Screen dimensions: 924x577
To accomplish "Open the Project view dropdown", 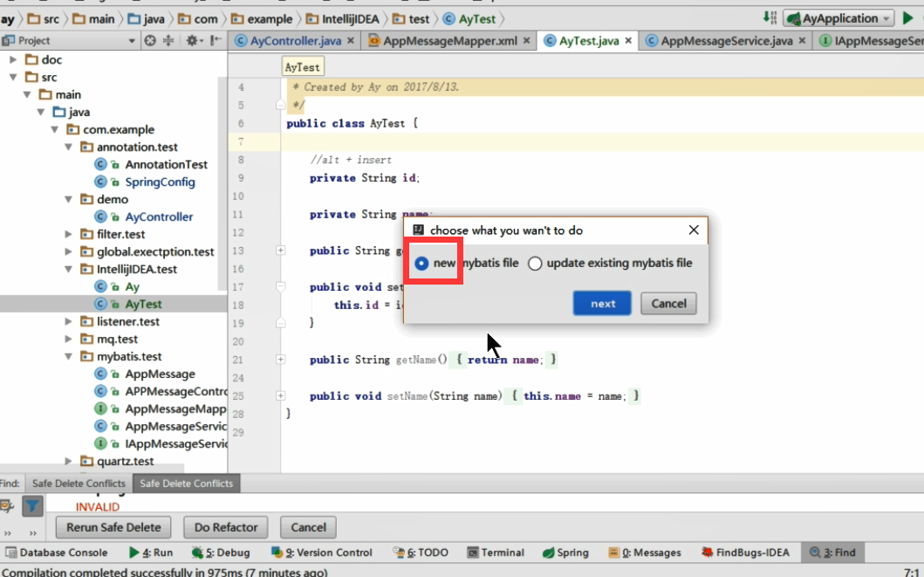I will pyautogui.click(x=132, y=41).
